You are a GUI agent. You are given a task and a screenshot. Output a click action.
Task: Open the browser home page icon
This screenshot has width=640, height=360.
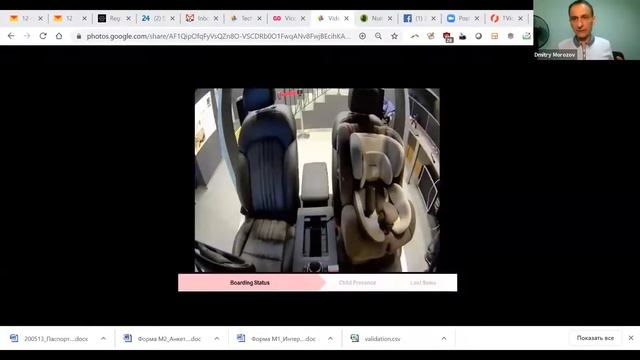(59, 36)
